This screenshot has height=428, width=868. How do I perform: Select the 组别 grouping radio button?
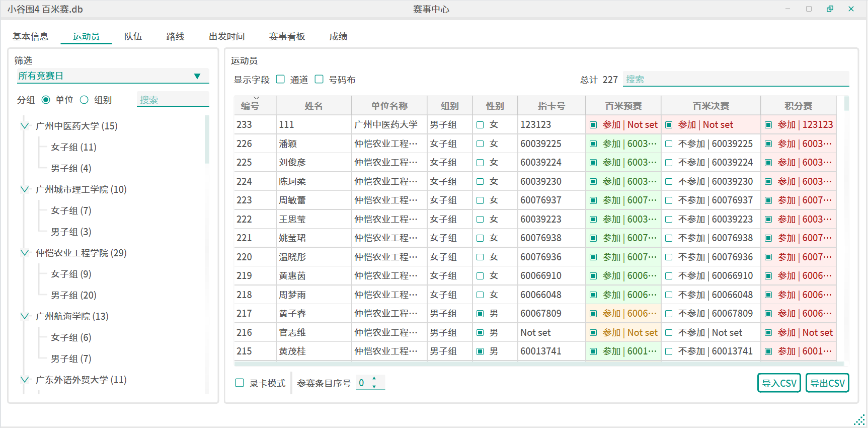[x=85, y=100]
